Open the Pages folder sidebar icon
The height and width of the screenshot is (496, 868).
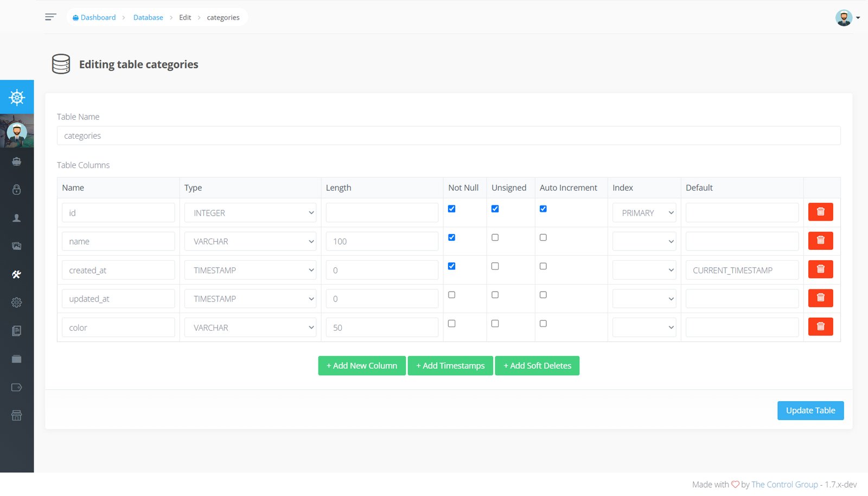[x=17, y=359]
